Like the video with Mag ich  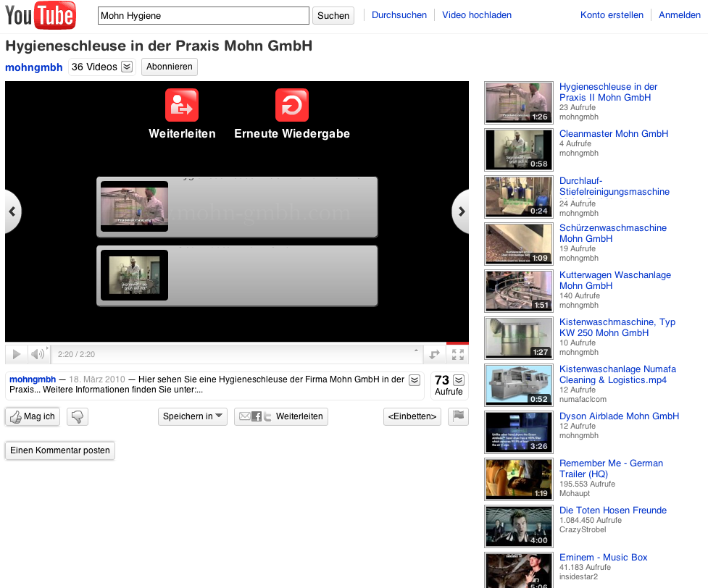(33, 416)
